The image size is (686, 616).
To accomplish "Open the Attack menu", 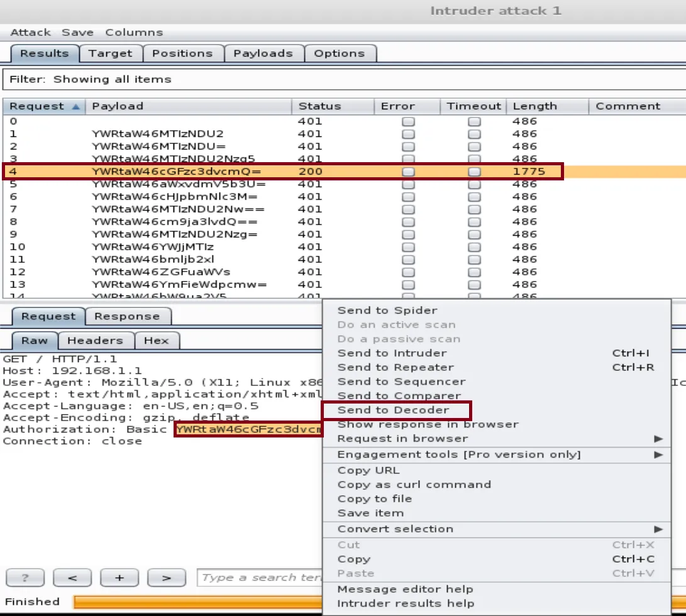I will point(30,33).
